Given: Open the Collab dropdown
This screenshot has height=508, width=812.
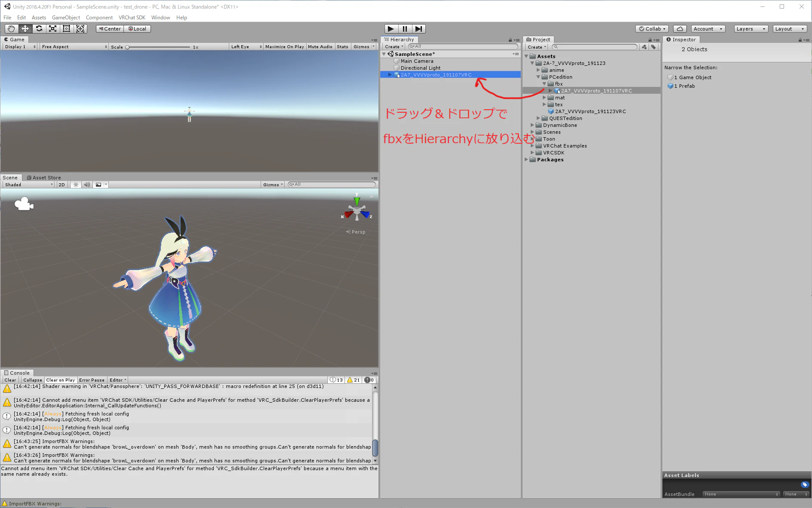Looking at the screenshot, I should click(652, 29).
